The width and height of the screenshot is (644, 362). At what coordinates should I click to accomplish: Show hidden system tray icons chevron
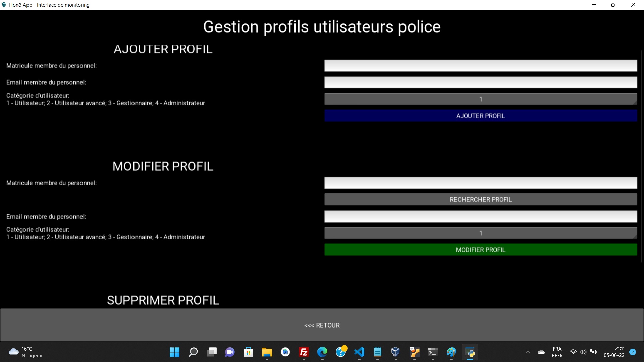528,352
